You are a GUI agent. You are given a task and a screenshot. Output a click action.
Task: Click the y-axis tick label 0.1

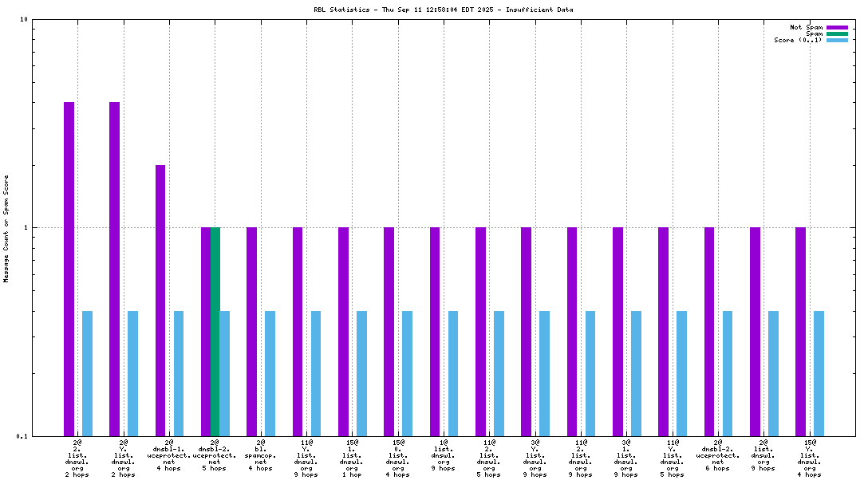click(x=22, y=435)
